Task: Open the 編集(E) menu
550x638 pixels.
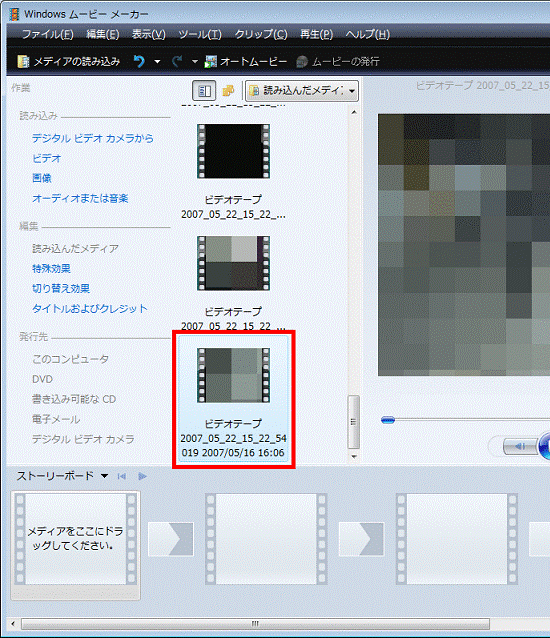Action: [103, 34]
